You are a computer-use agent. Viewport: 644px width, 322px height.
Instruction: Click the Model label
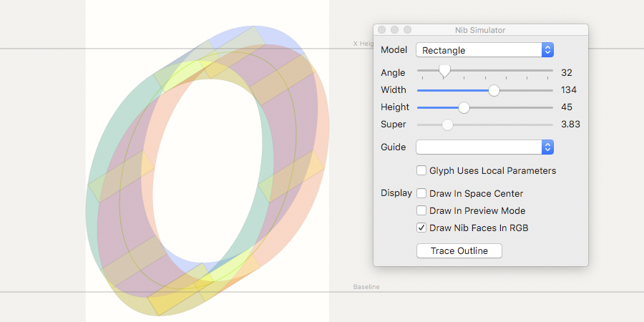click(x=394, y=49)
